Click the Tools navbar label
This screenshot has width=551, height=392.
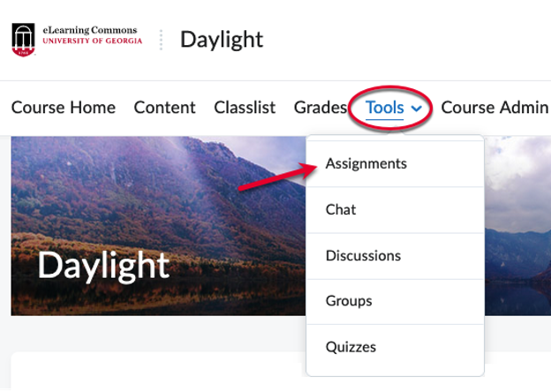(x=384, y=108)
